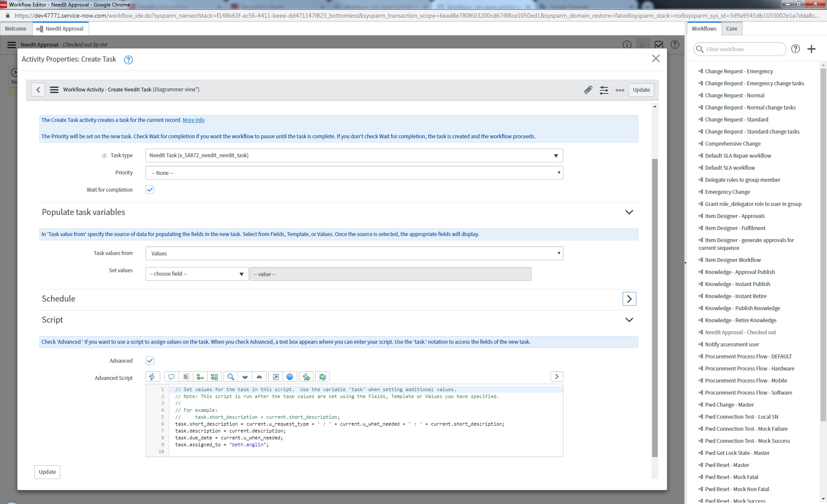Image resolution: width=827 pixels, height=504 pixels.
Task: Open the Task type dropdown
Action: tap(354, 156)
